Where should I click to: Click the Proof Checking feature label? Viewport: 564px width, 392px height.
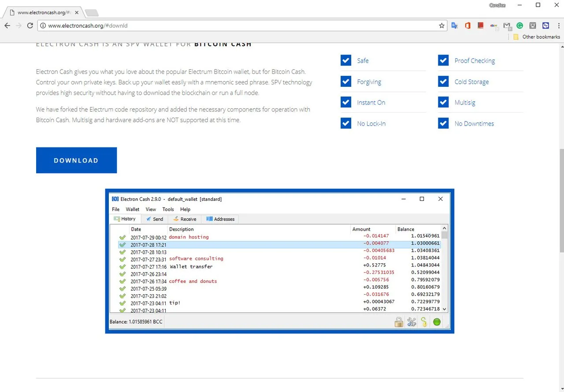click(475, 61)
